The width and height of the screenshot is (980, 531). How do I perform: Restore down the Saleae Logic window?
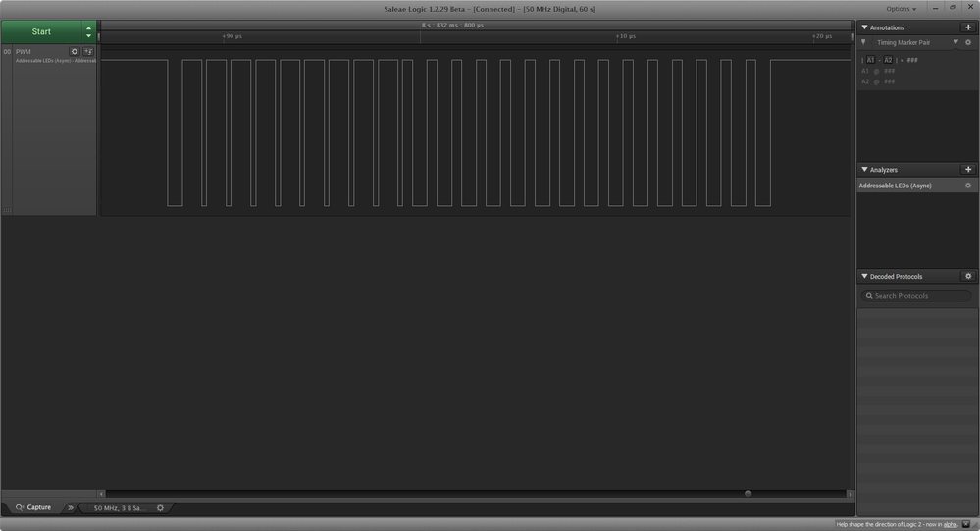[953, 8]
